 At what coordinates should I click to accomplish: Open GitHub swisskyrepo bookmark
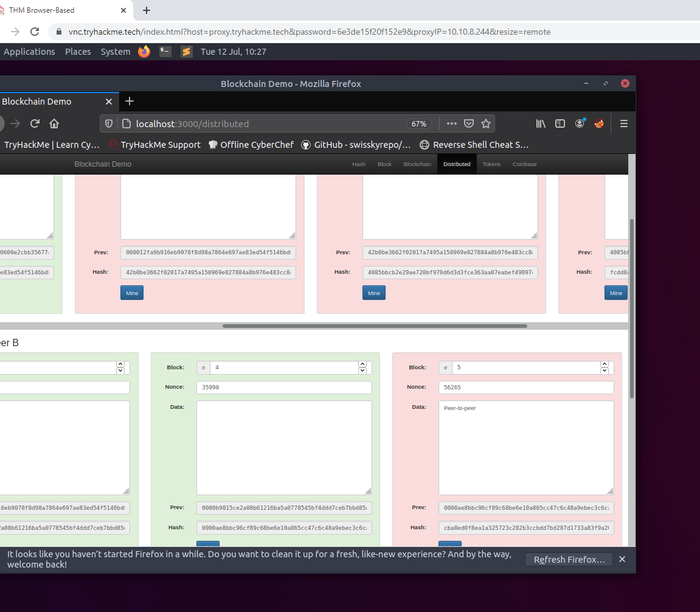pyautogui.click(x=356, y=145)
